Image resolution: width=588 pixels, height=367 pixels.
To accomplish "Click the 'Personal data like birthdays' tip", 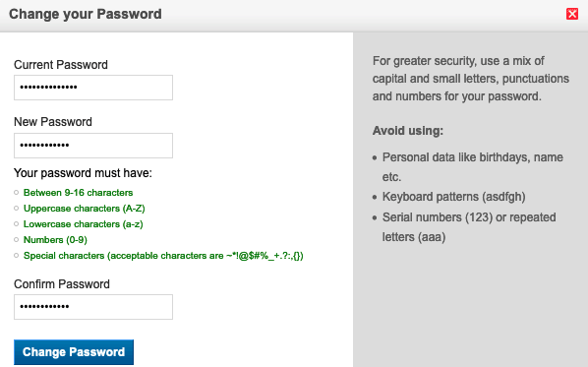I will coord(473,167).
